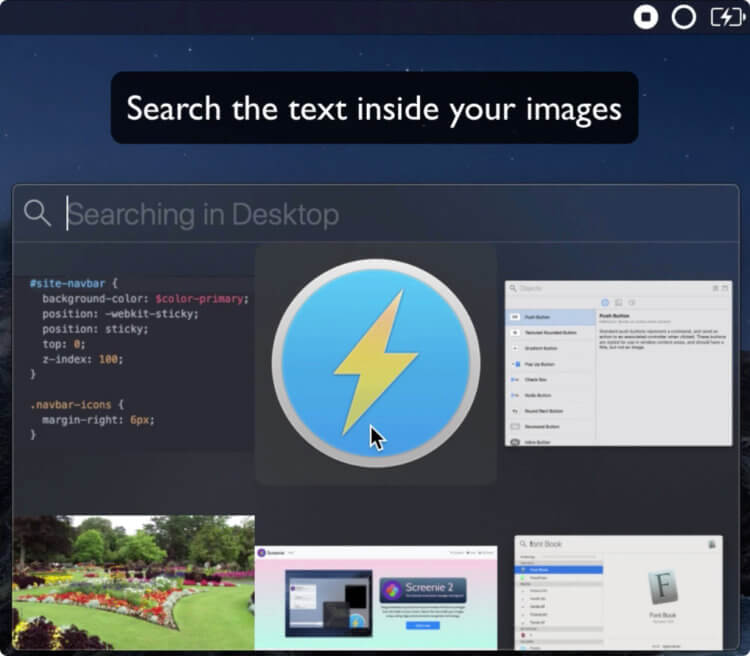Click the magnifying glass search icon

(37, 213)
